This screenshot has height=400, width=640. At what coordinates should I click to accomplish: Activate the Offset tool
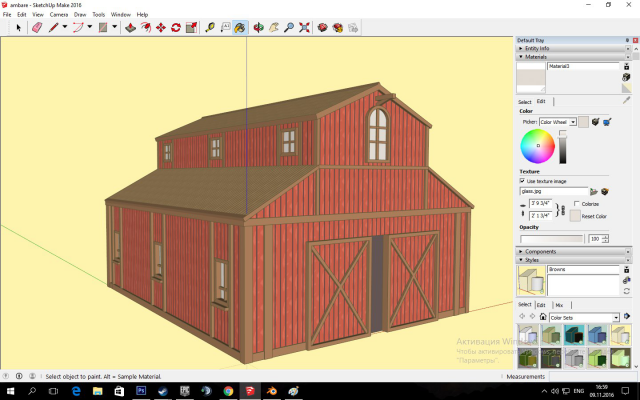146,28
